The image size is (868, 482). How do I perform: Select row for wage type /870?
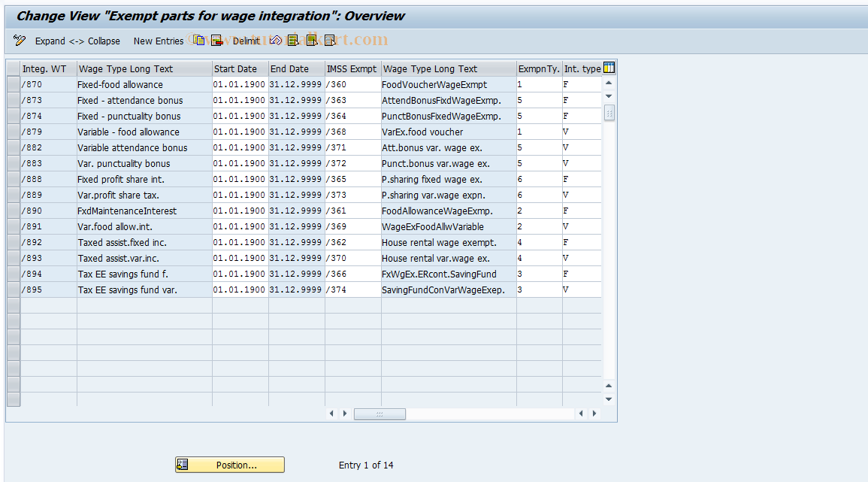(14, 84)
